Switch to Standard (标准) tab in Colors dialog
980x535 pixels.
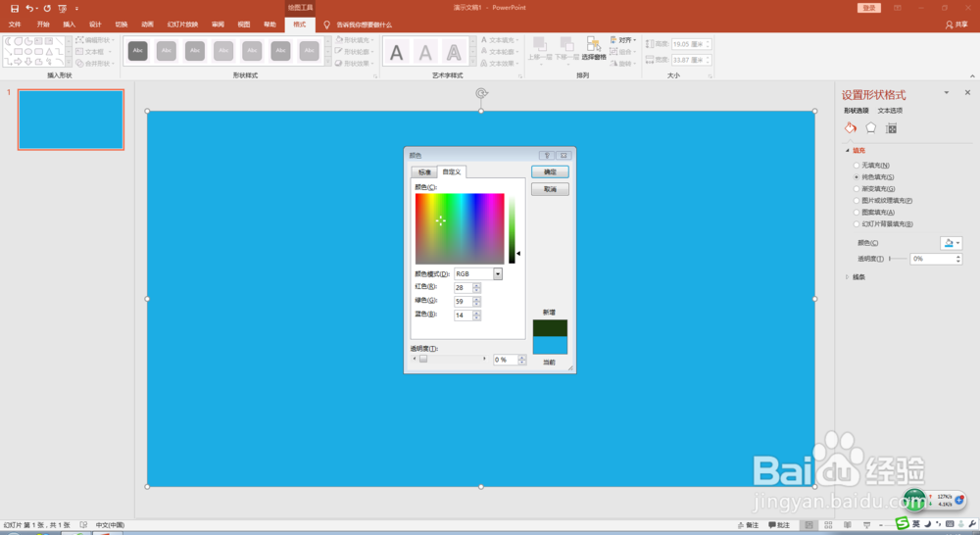tap(425, 171)
